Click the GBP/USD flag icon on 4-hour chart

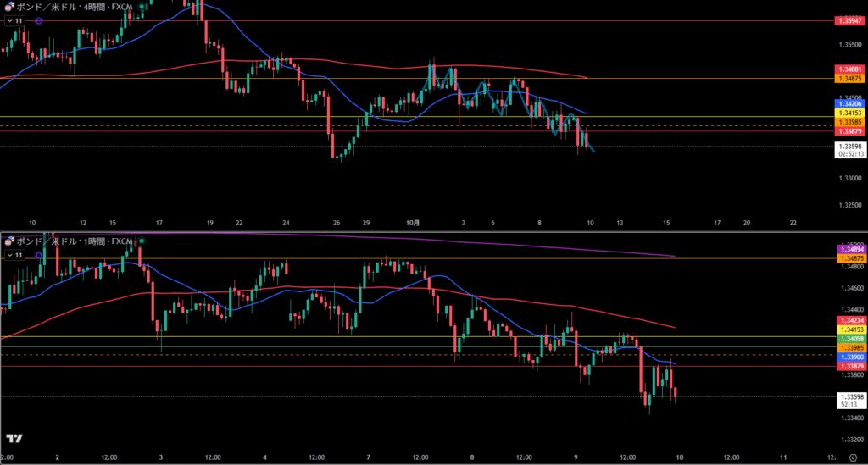9,6
